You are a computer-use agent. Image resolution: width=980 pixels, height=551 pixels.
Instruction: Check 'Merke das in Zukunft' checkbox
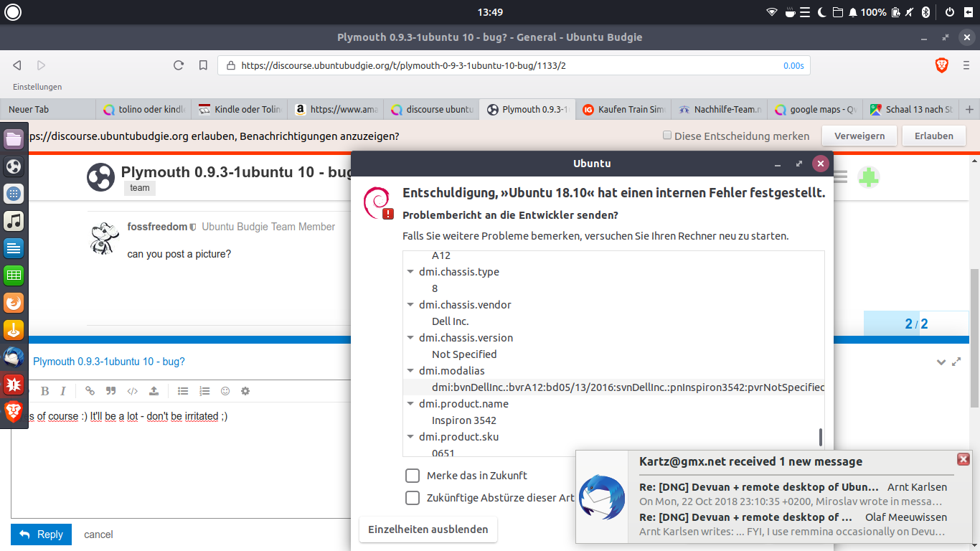pyautogui.click(x=413, y=475)
